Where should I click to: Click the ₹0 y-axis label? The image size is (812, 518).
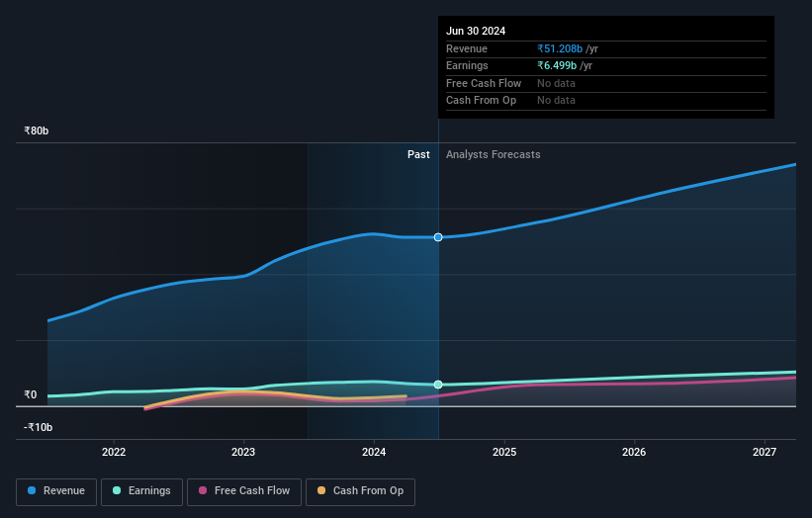(30, 394)
